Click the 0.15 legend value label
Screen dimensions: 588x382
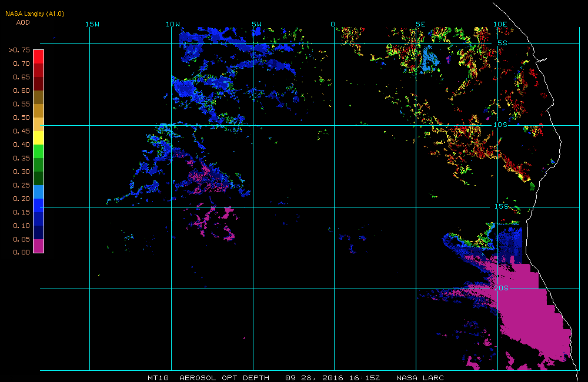coord(21,212)
